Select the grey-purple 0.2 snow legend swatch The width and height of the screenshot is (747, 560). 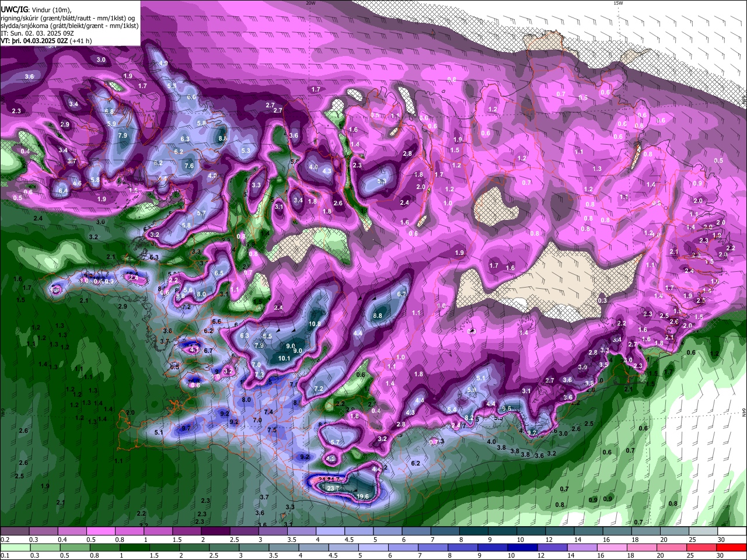[15, 531]
